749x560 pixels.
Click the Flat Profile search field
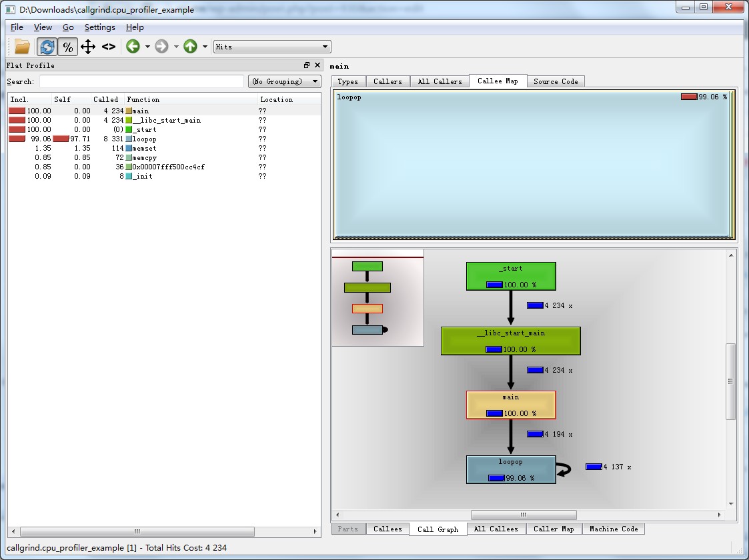[x=141, y=81]
